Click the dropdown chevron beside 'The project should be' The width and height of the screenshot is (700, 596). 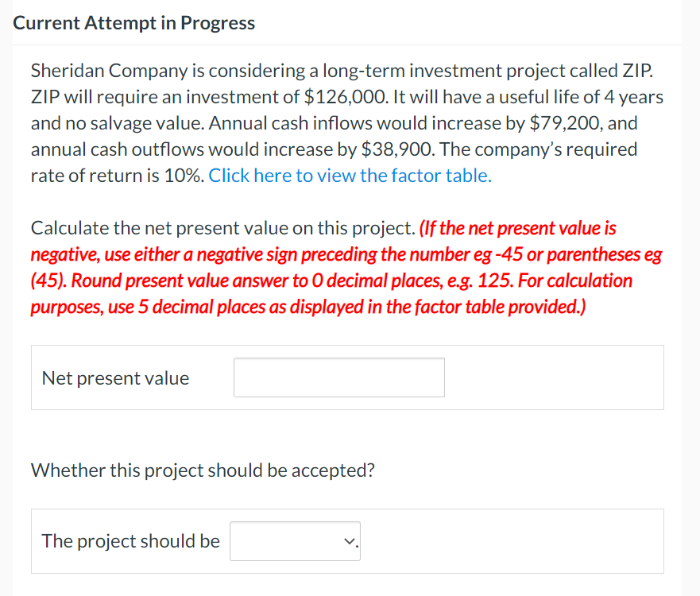pos(348,540)
